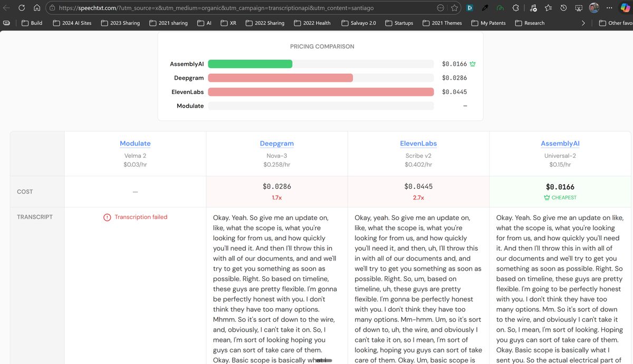Click the Velma 2 model name

(x=135, y=156)
